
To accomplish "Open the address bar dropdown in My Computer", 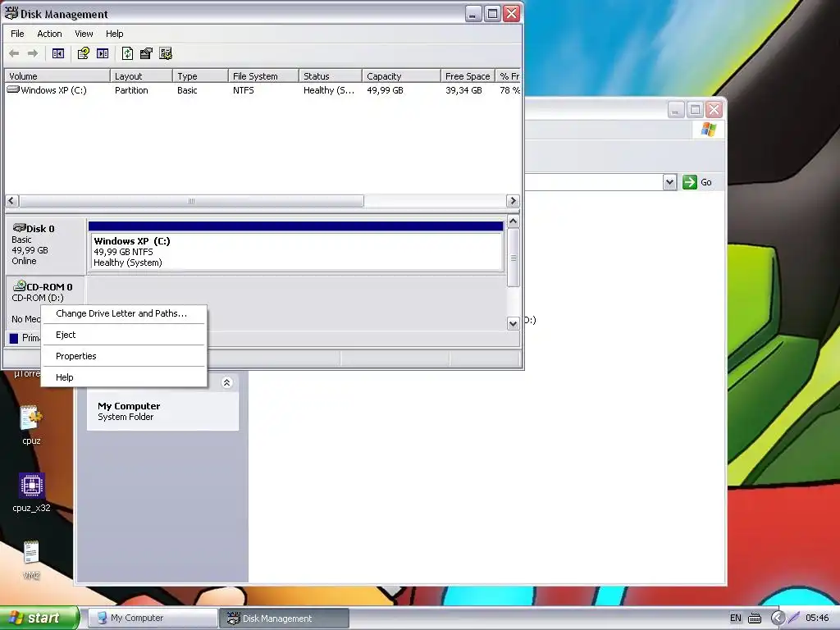I will pyautogui.click(x=669, y=182).
